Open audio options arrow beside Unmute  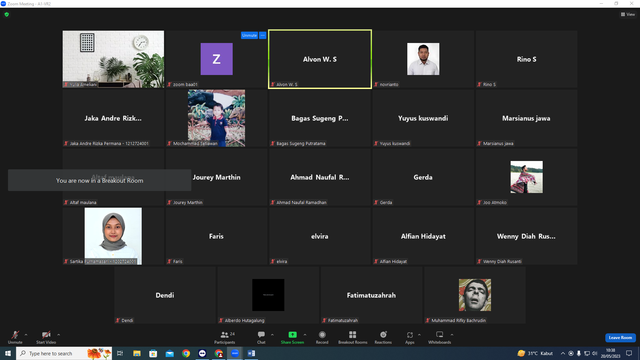click(x=26, y=335)
